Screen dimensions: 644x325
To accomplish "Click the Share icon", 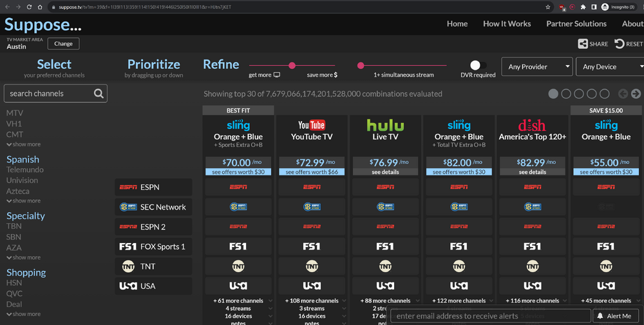I will pos(583,44).
